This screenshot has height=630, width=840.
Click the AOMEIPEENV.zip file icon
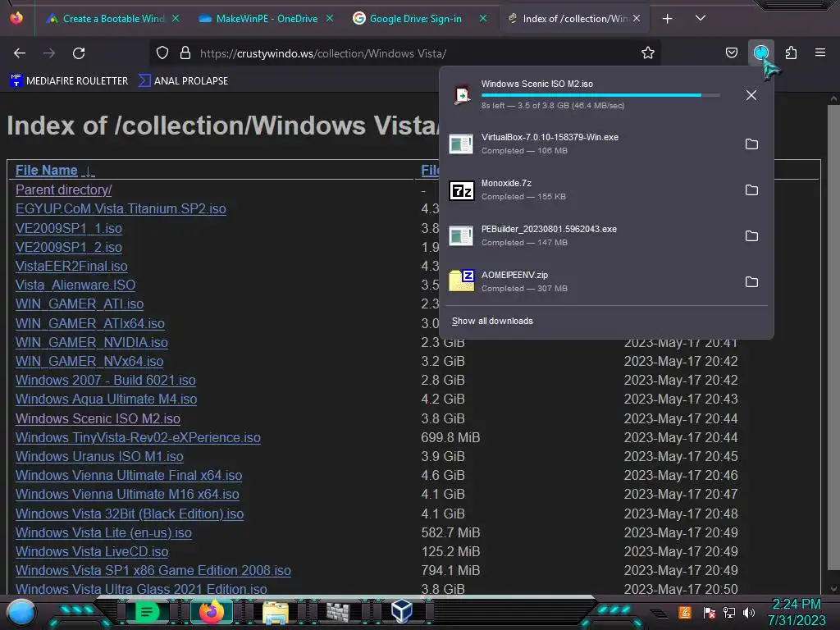pyautogui.click(x=461, y=281)
